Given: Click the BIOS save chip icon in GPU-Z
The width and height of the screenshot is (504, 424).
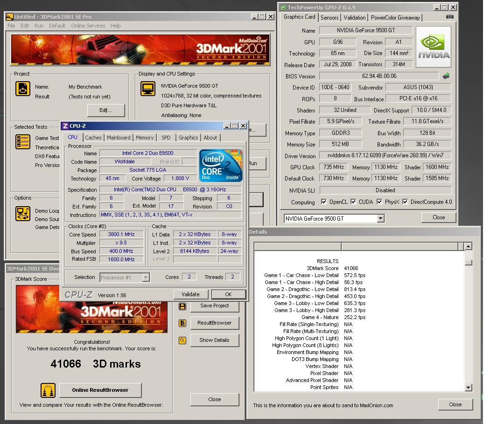Looking at the screenshot, I should click(446, 76).
